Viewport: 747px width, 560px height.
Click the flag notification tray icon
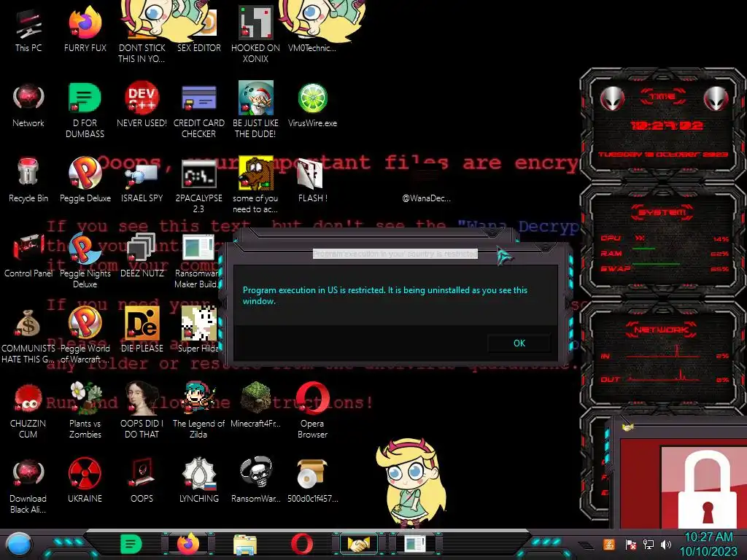tap(630, 544)
